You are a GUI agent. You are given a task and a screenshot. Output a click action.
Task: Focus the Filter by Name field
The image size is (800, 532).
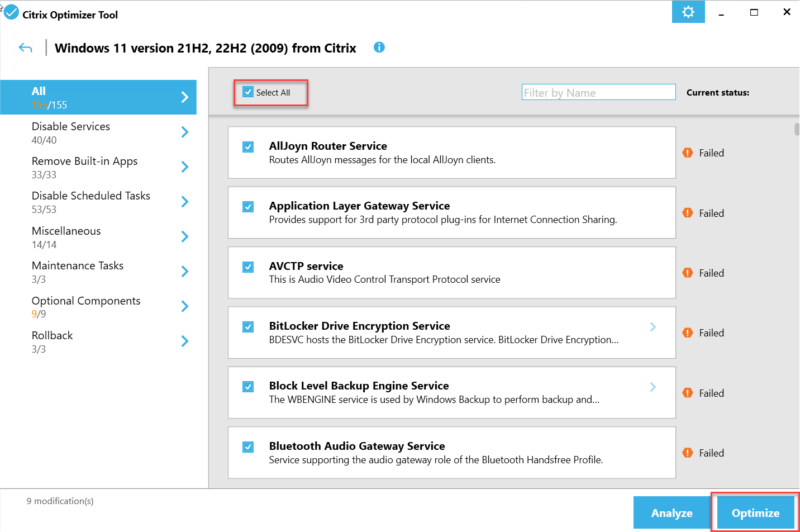(598, 92)
